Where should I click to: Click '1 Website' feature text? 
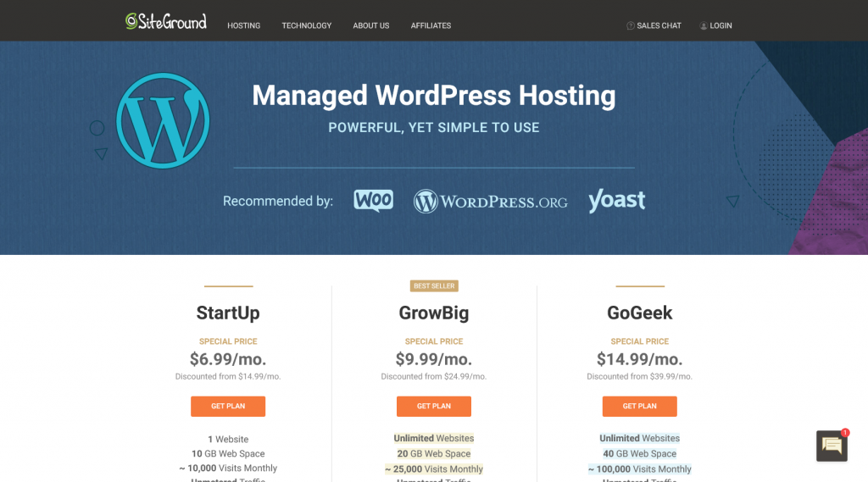click(228, 440)
